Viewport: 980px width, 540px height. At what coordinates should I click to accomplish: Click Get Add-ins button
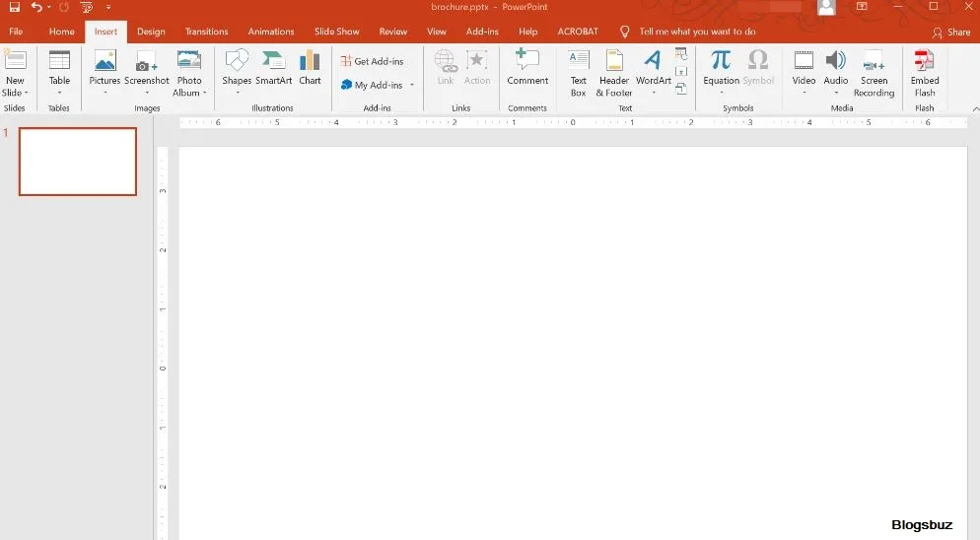[373, 61]
